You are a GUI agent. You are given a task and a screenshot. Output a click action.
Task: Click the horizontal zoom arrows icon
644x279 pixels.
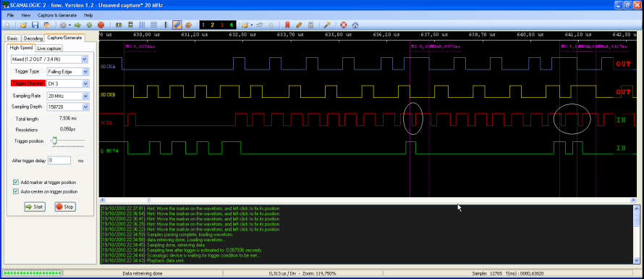click(119, 25)
